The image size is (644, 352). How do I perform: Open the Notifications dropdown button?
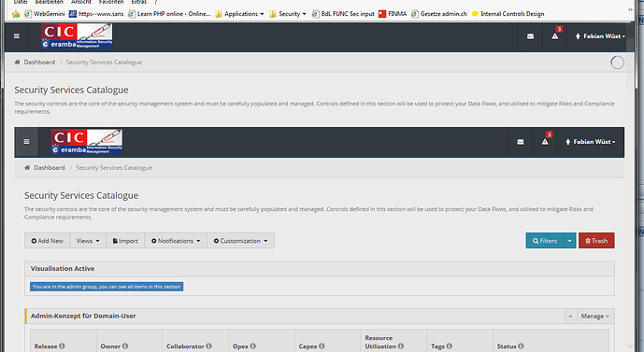tap(176, 241)
